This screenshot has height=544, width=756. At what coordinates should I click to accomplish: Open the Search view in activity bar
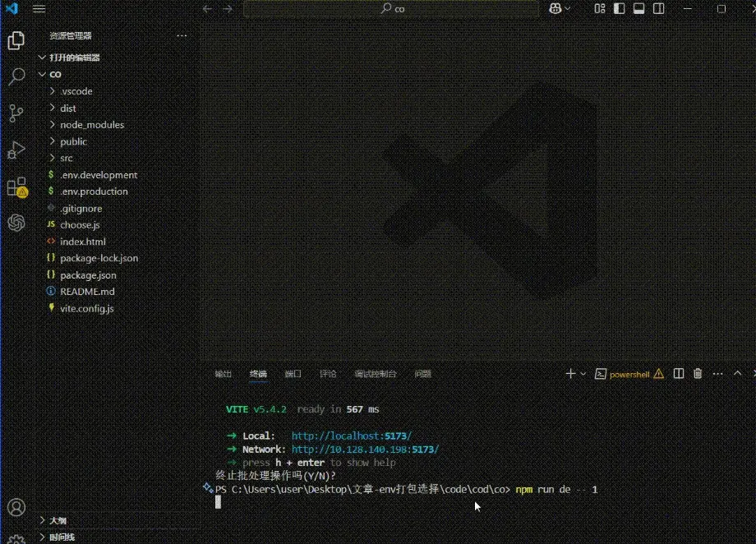pos(16,76)
